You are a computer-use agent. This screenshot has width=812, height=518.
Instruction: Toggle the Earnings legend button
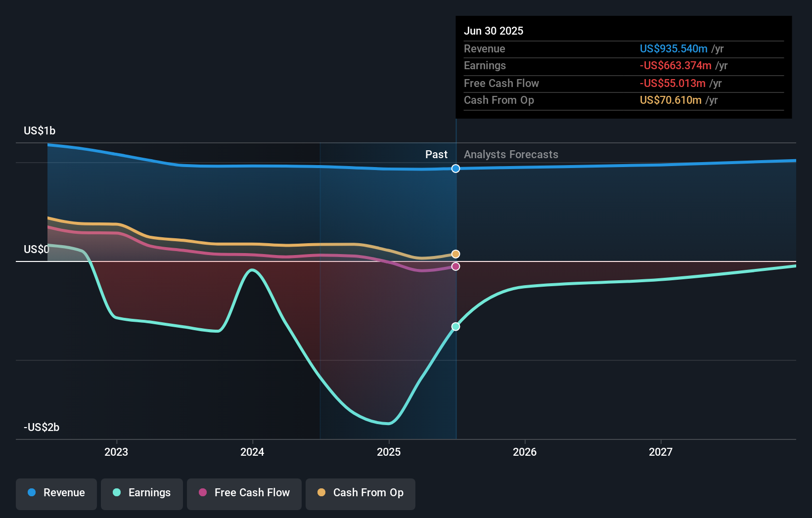point(142,494)
